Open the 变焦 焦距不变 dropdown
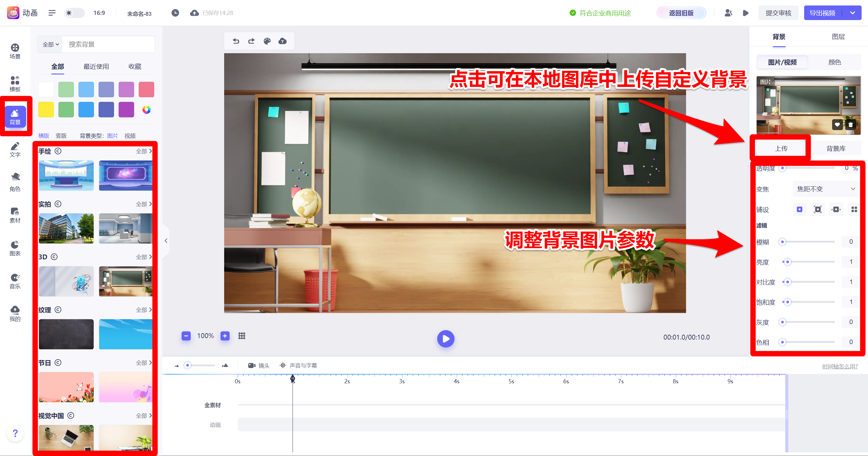Viewport: 868px width, 456px height. click(x=826, y=189)
